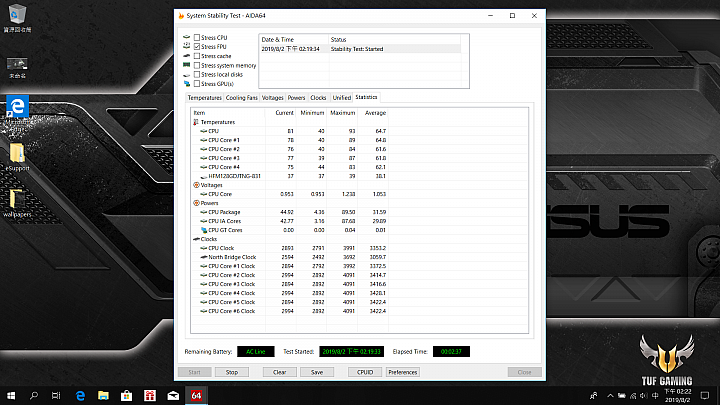The width and height of the screenshot is (720, 405).
Task: Click the CPU Package row icon
Action: coord(204,212)
